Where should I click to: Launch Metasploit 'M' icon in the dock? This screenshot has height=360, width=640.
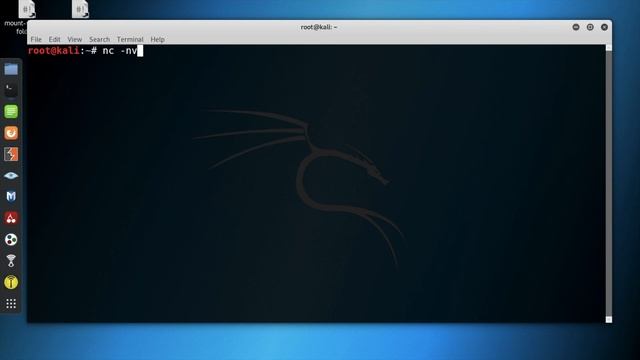[x=11, y=197]
